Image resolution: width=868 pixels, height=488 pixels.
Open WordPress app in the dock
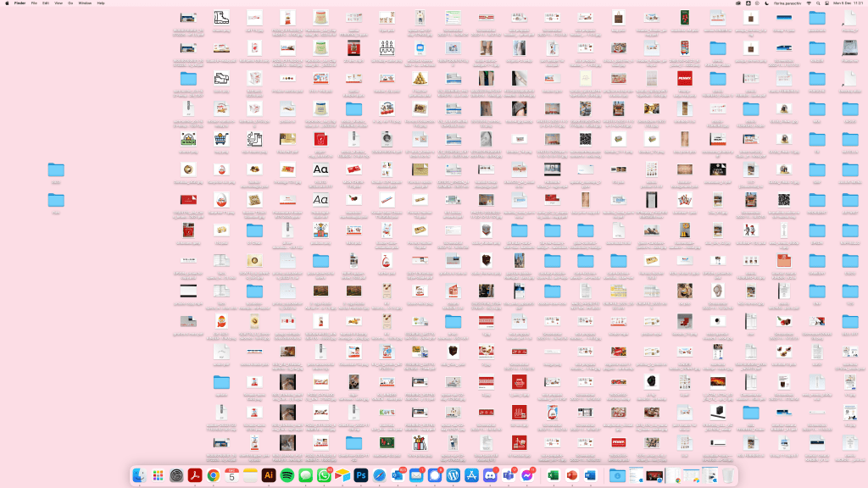(453, 476)
